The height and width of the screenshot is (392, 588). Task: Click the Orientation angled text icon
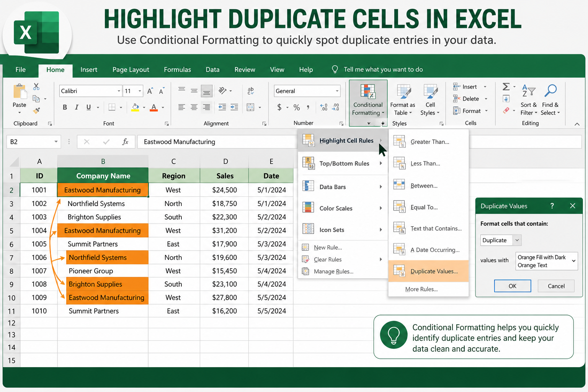222,91
